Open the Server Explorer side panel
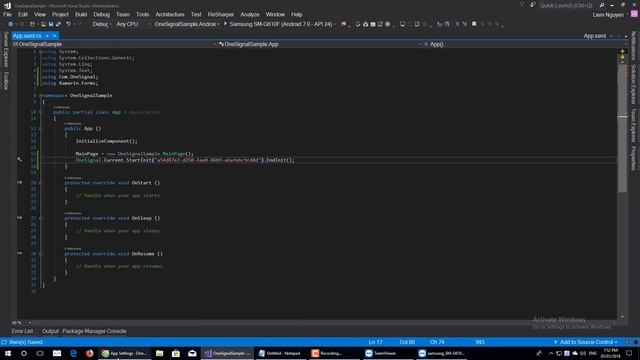 click(6, 49)
